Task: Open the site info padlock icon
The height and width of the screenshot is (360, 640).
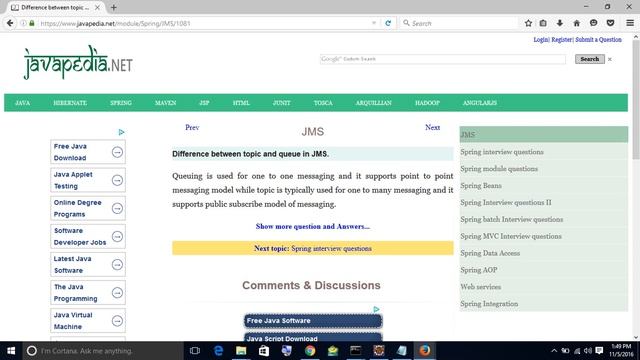Action: pyautogui.click(x=32, y=23)
